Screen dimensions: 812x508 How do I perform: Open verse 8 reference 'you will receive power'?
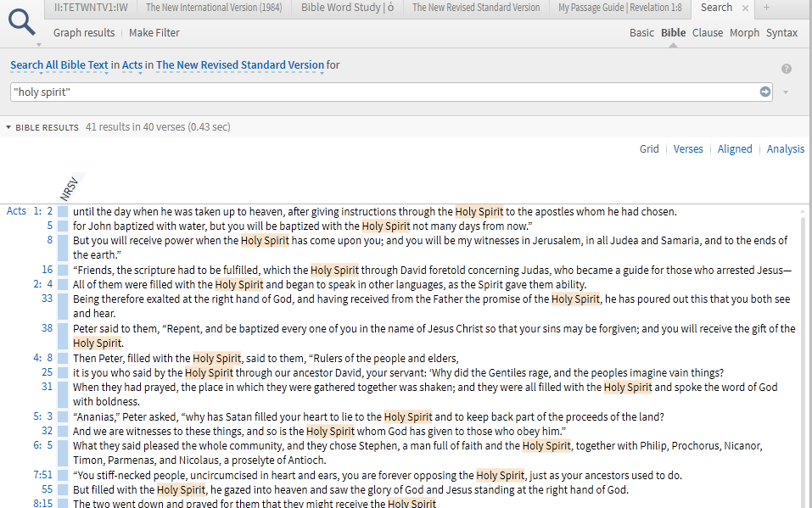pos(50,240)
